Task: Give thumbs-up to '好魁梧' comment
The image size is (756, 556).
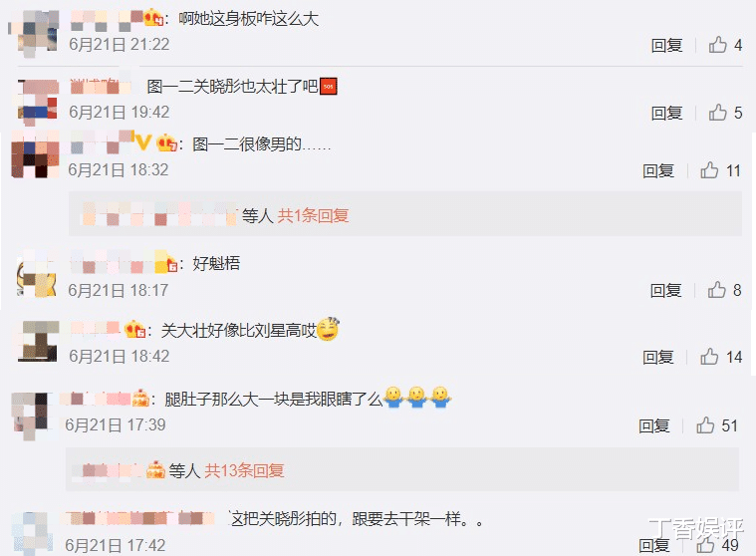Action: (x=717, y=290)
